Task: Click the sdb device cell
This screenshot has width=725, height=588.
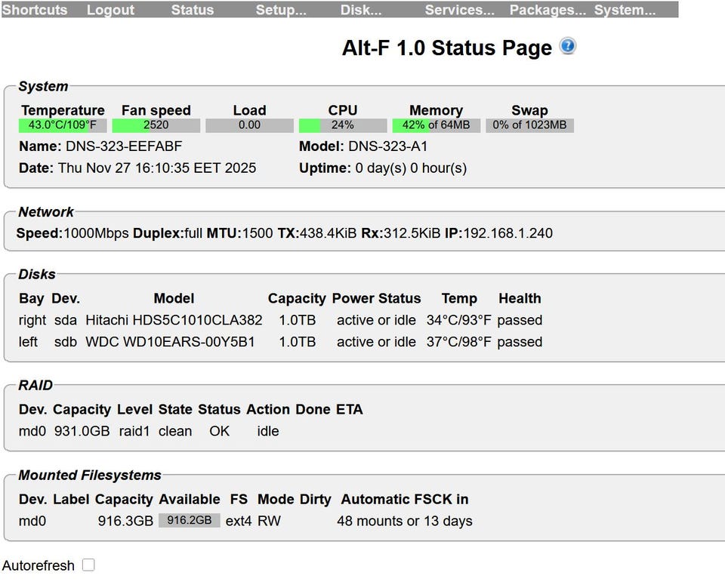Action: 66,342
